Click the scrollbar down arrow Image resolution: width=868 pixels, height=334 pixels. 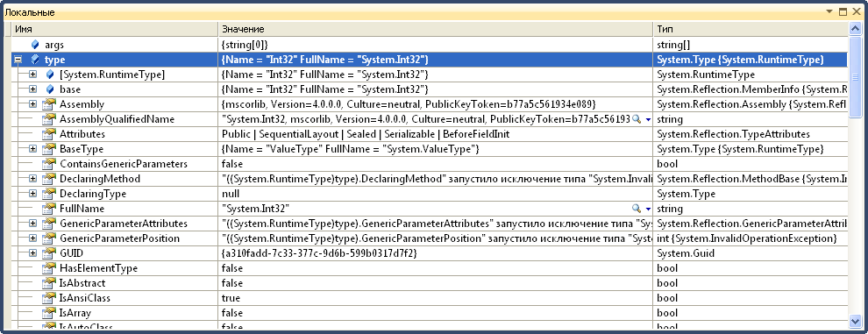[854, 322]
